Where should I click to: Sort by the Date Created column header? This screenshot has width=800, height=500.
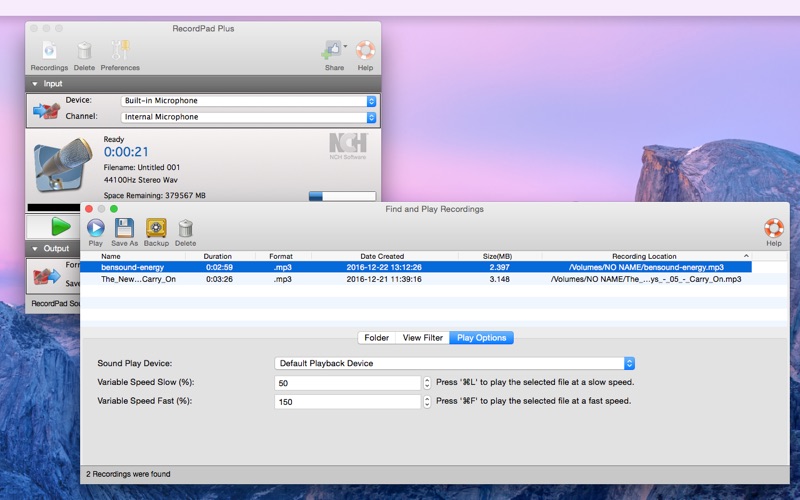tap(382, 256)
